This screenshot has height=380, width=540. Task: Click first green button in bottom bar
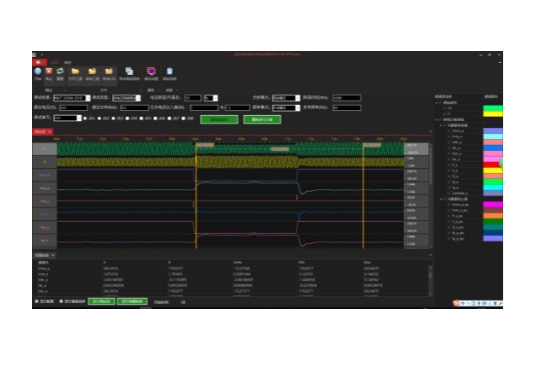pyautogui.click(x=101, y=301)
